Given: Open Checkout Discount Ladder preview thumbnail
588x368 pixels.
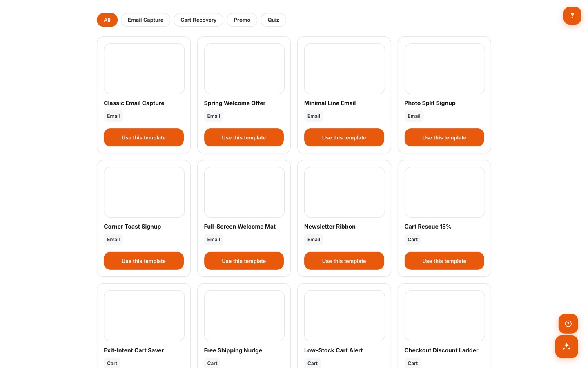Looking at the screenshot, I should 445,316.
